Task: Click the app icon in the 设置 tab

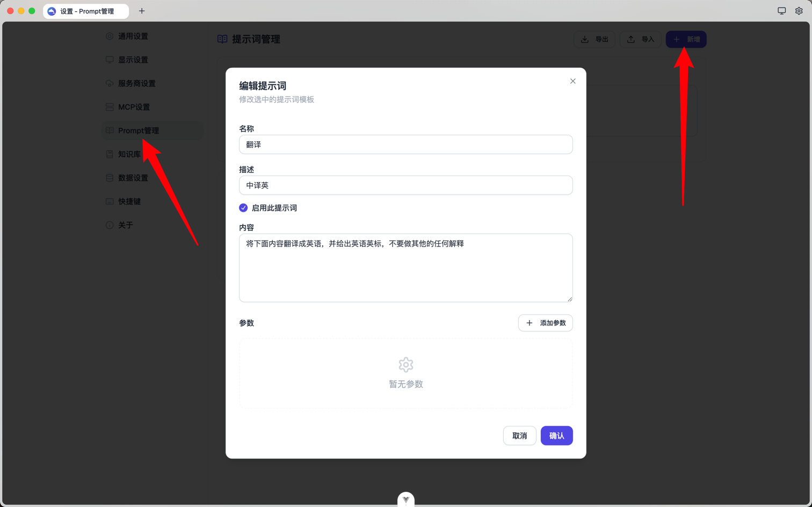Action: point(52,11)
